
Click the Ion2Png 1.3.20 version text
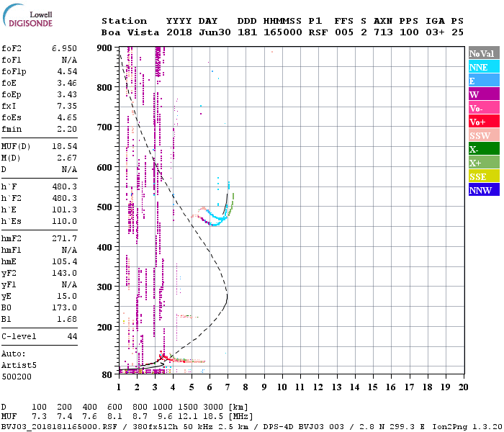[467, 427]
